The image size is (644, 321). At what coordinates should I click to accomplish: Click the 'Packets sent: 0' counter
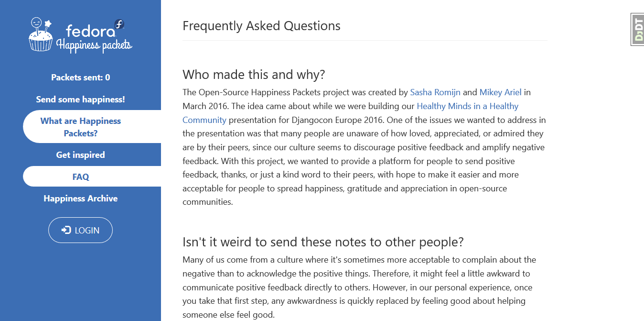pos(81,77)
